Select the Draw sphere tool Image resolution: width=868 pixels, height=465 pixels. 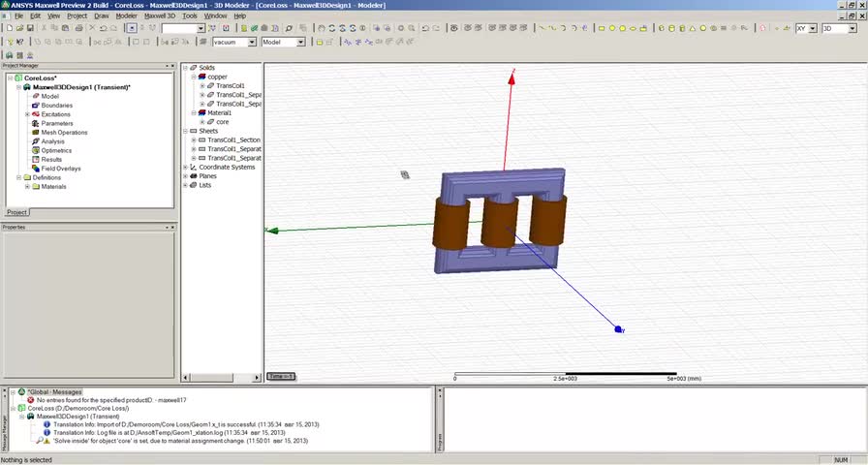703,28
